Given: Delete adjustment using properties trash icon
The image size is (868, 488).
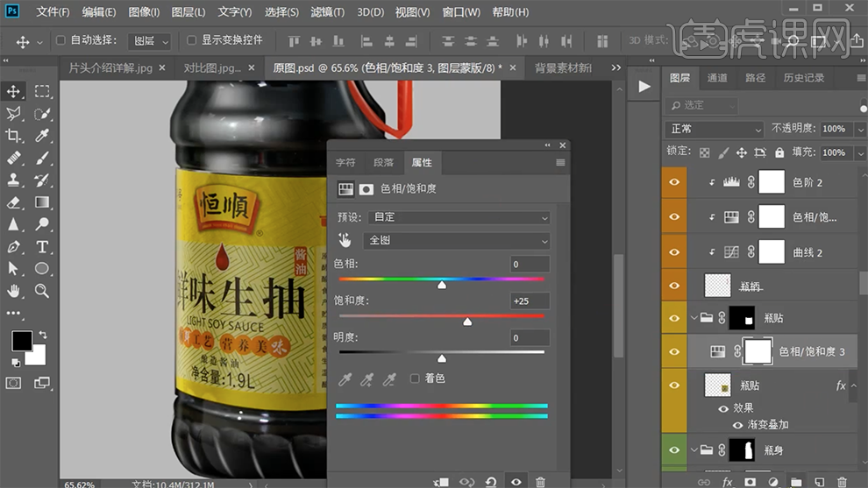Looking at the screenshot, I should click(x=540, y=481).
